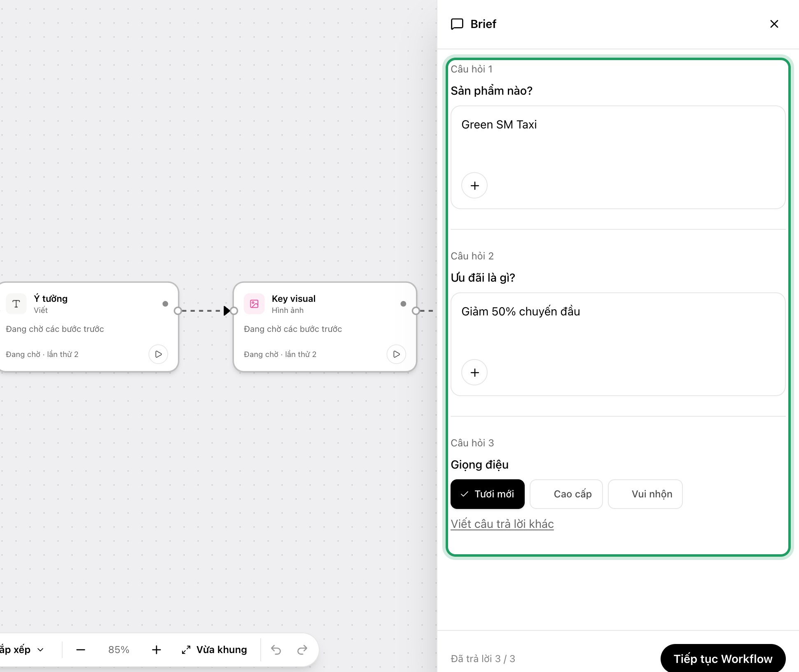Add attachment to Sản phẩm nào answer
The width and height of the screenshot is (799, 672).
pos(474,185)
